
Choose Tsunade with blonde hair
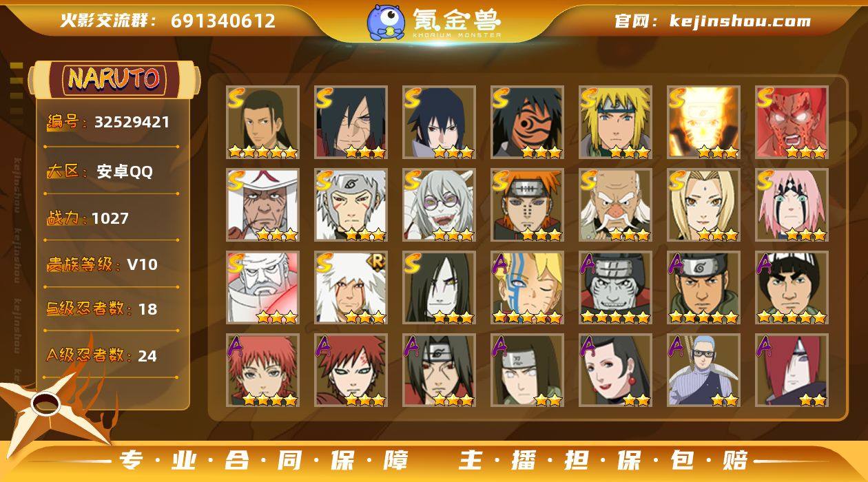(704, 205)
